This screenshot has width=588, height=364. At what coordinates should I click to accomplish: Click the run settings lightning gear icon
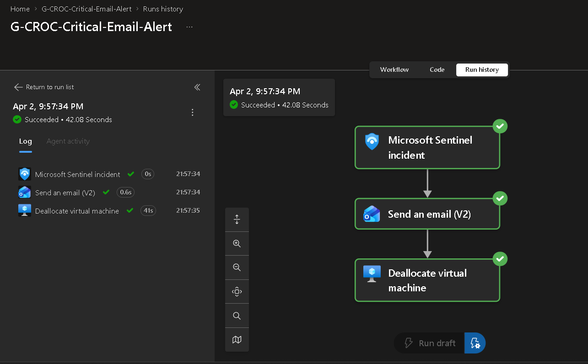pos(475,343)
